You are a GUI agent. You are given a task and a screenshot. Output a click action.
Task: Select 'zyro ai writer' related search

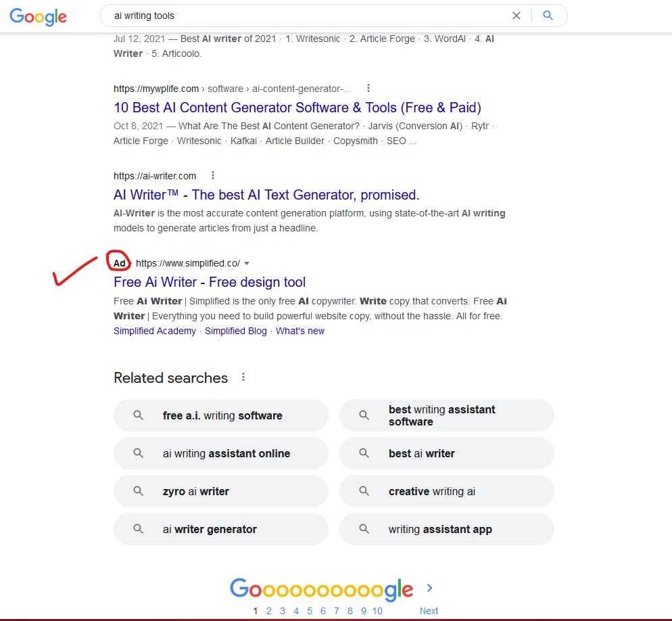pos(195,491)
